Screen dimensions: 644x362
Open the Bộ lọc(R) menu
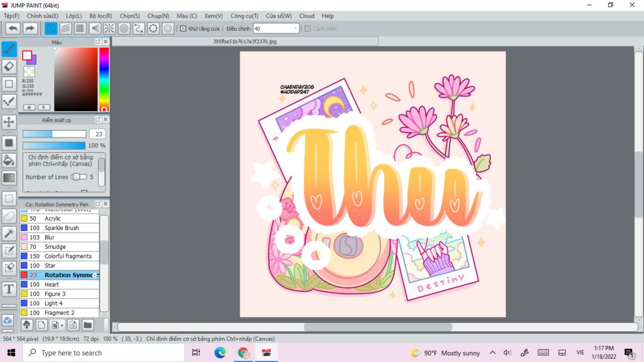pyautogui.click(x=101, y=16)
